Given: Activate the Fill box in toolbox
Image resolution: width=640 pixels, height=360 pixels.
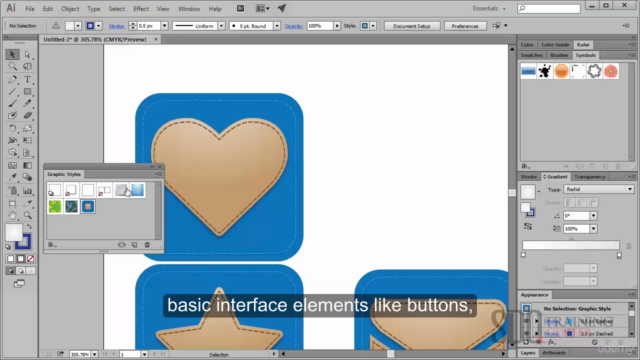Looking at the screenshot, I should (x=13, y=232).
